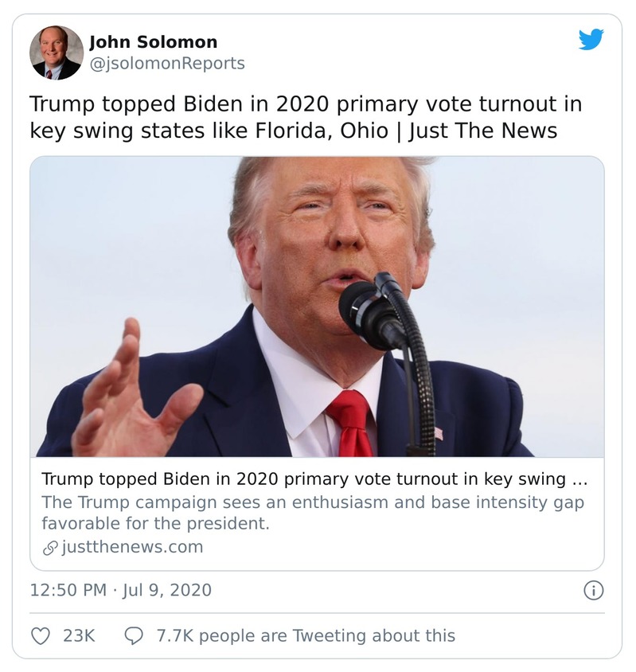Image resolution: width=636 pixels, height=672 pixels.
Task: Select the embedded Just The News link card
Action: pos(317,358)
